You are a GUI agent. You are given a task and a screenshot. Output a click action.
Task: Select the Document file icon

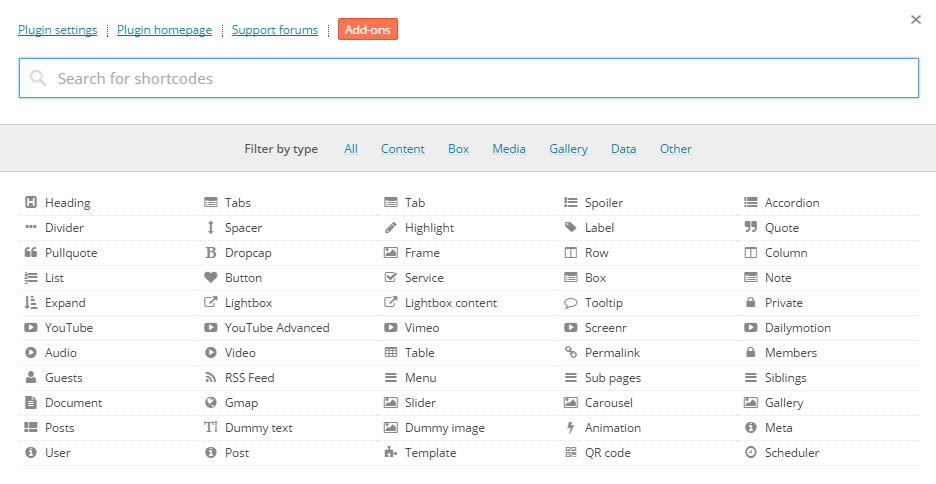[x=30, y=403]
